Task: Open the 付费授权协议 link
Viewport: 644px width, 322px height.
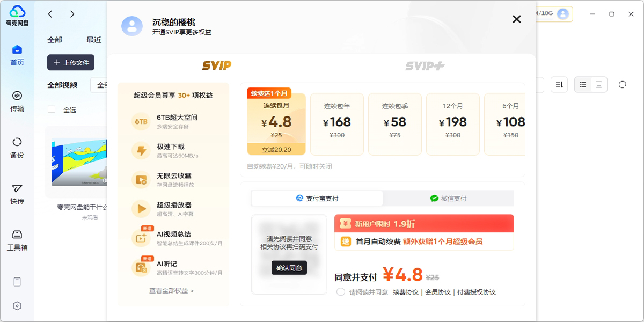Action: click(x=477, y=292)
